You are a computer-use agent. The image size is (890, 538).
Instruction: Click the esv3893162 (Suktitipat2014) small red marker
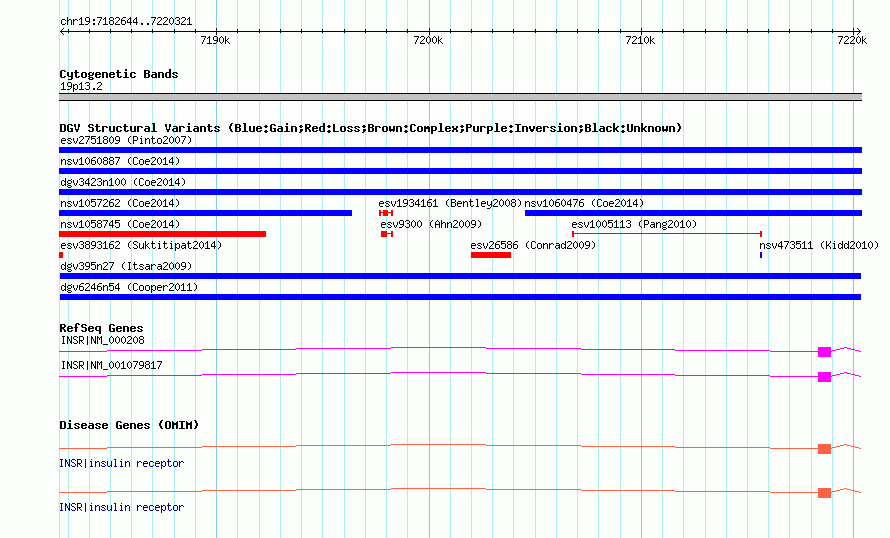point(61,255)
